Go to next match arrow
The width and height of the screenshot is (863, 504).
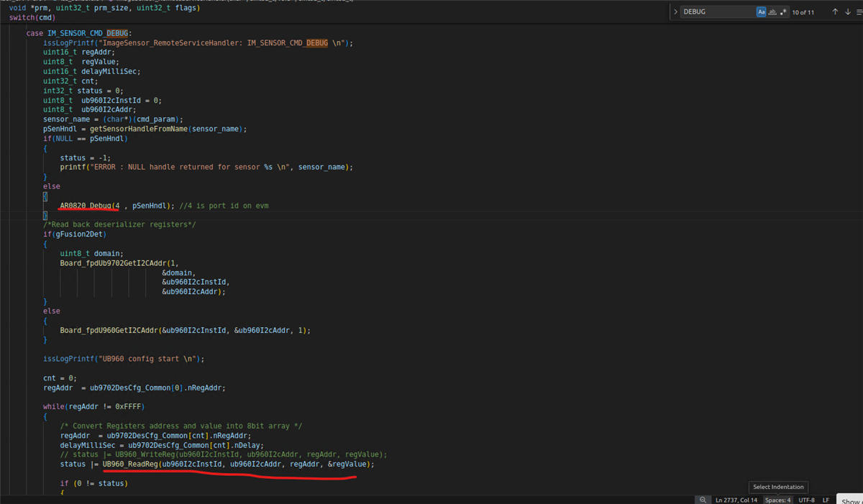[x=848, y=12]
